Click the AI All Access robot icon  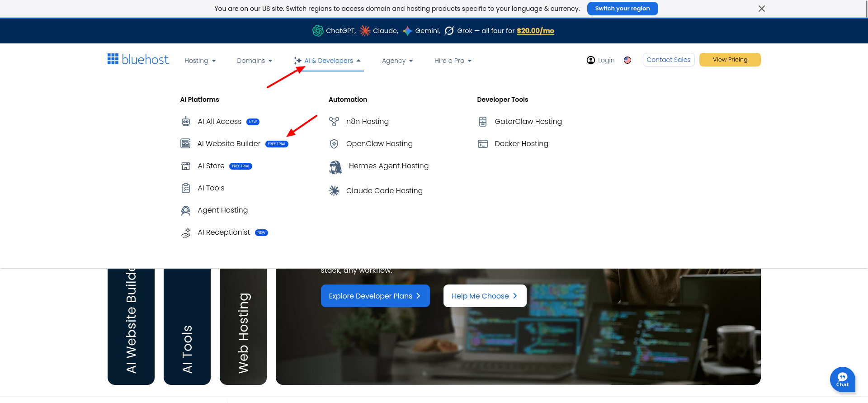[186, 122]
